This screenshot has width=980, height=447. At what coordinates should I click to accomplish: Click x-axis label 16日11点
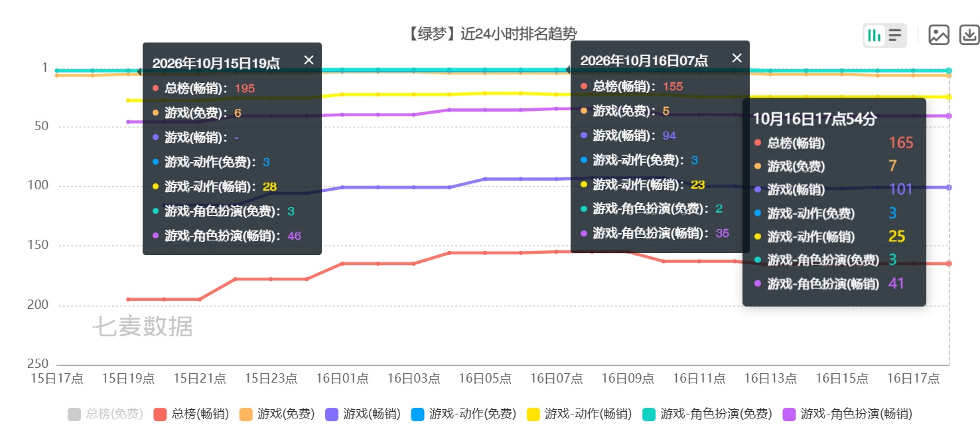(699, 379)
